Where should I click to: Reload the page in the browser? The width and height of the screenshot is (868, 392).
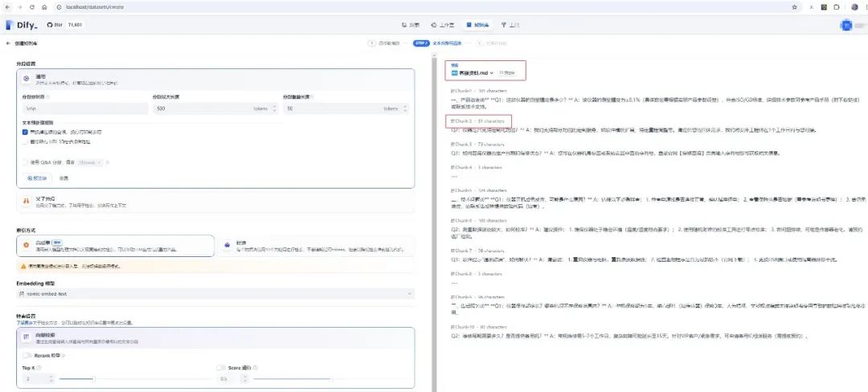[x=32, y=7]
